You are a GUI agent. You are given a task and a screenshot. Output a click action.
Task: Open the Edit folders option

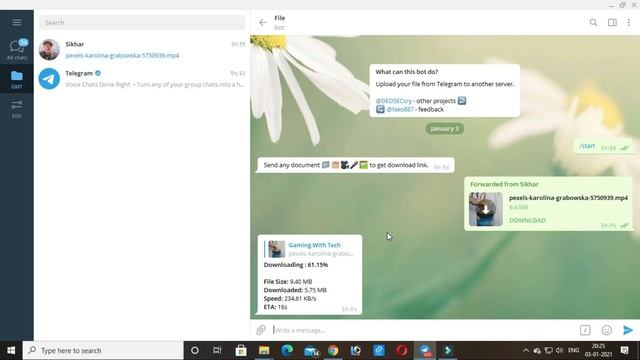pos(17,109)
